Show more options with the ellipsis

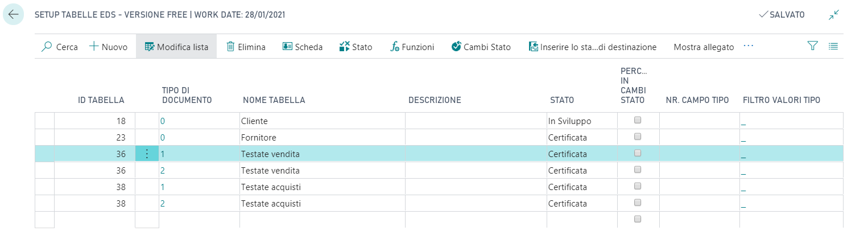click(x=748, y=47)
